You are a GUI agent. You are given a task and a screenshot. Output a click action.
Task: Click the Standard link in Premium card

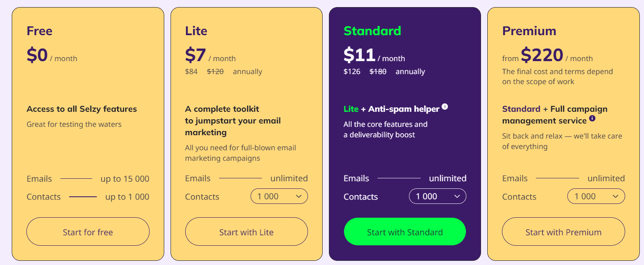[521, 109]
